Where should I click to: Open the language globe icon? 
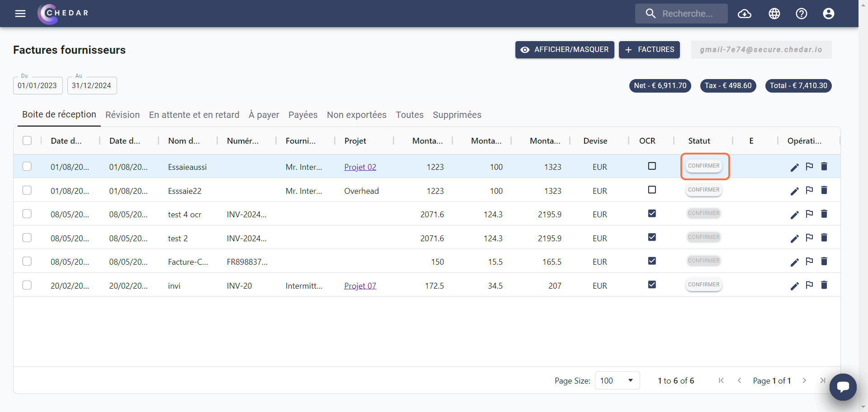click(x=774, y=14)
